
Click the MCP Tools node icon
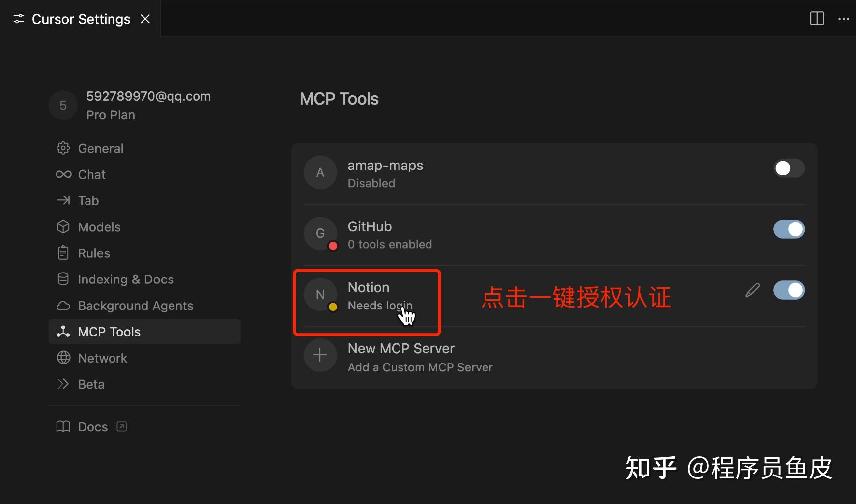tap(63, 332)
